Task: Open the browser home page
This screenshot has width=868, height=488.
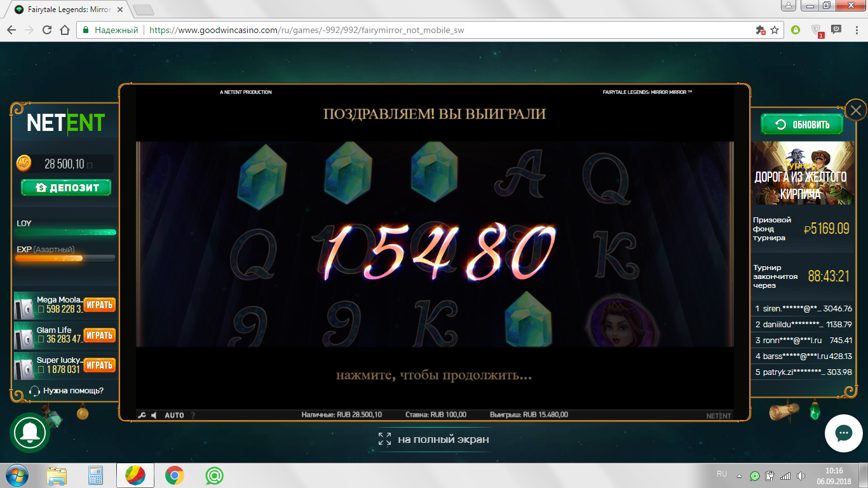Action: click(x=64, y=30)
